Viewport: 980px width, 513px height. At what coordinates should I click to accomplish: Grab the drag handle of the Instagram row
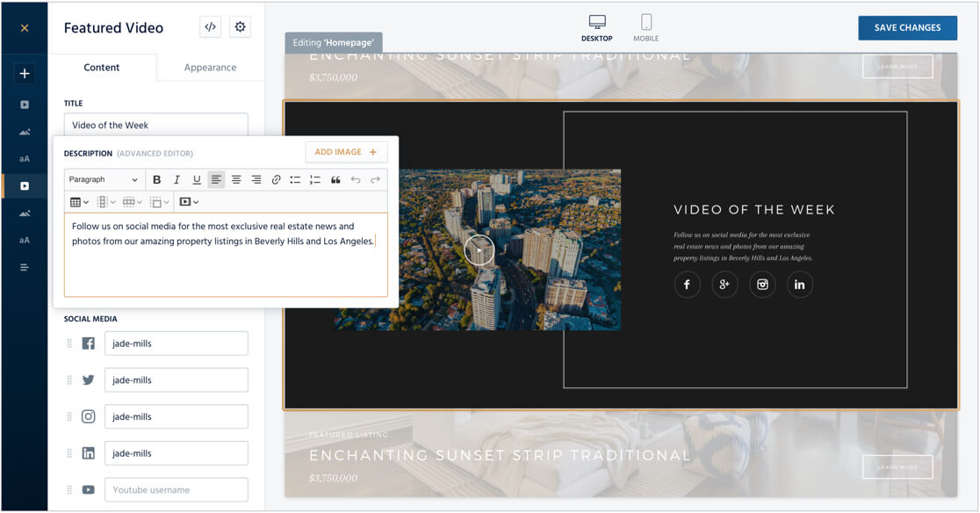pyautogui.click(x=69, y=416)
